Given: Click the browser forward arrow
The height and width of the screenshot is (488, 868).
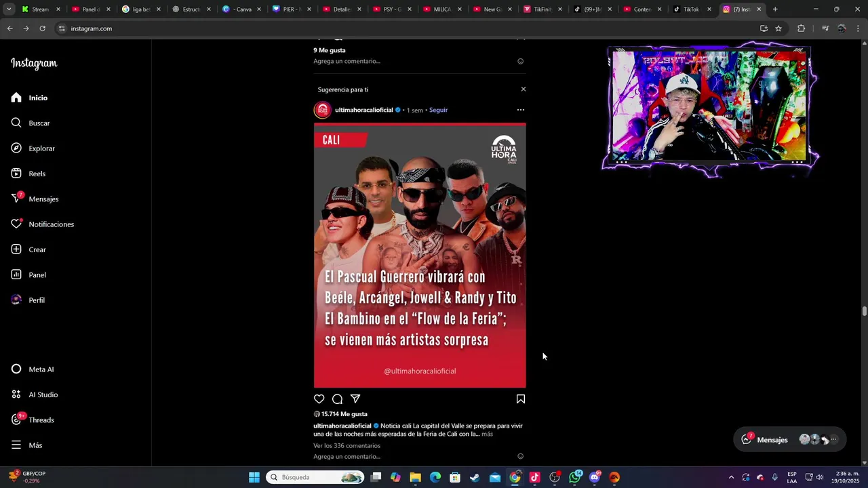Looking at the screenshot, I should click(x=26, y=28).
